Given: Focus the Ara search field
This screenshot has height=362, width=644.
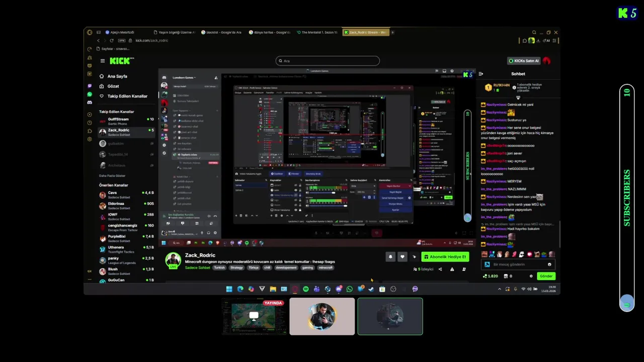Looking at the screenshot, I should click(x=328, y=61).
